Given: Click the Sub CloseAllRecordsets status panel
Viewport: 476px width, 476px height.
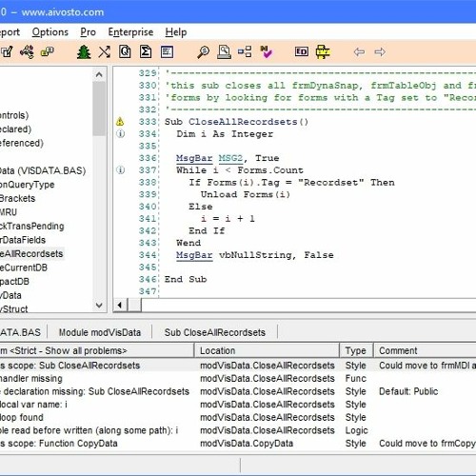Looking at the screenshot, I should point(215,332).
